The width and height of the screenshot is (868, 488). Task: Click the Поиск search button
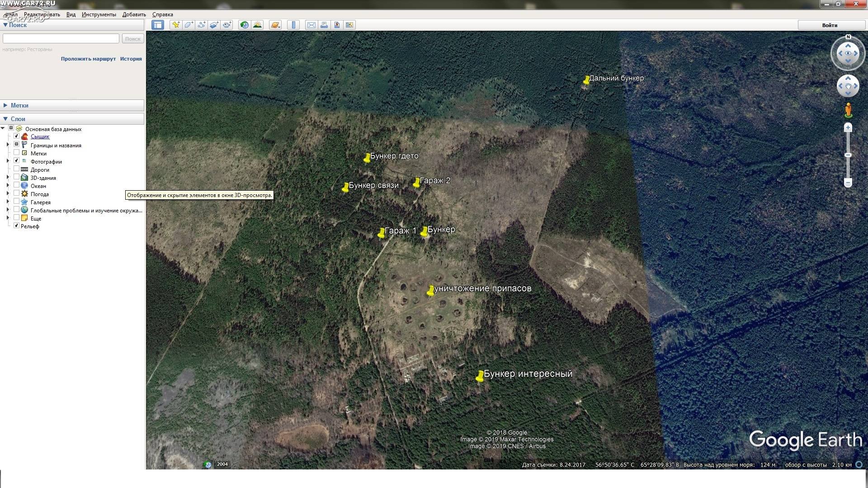point(133,39)
